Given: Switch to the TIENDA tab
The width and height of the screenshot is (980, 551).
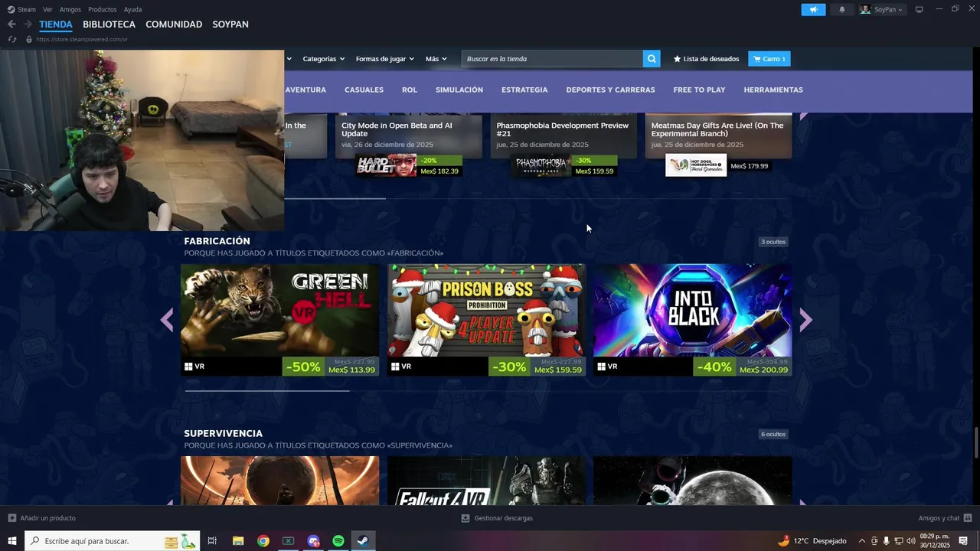Looking at the screenshot, I should [56, 24].
